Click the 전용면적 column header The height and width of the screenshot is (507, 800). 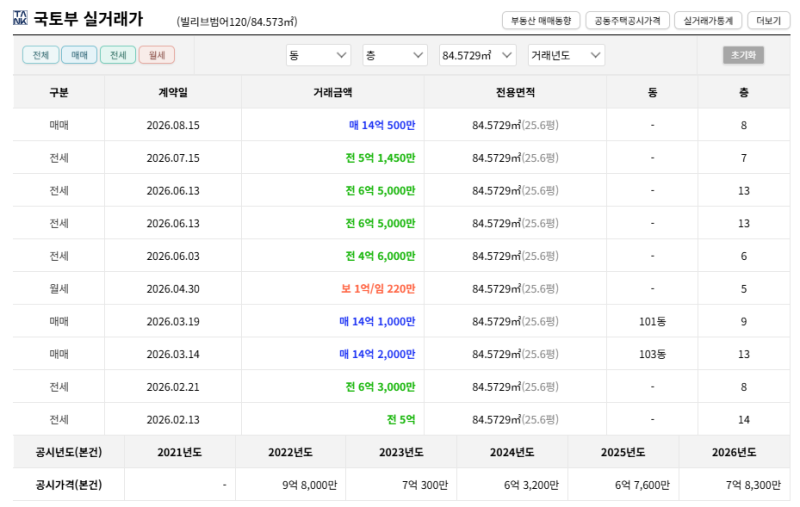(x=515, y=92)
